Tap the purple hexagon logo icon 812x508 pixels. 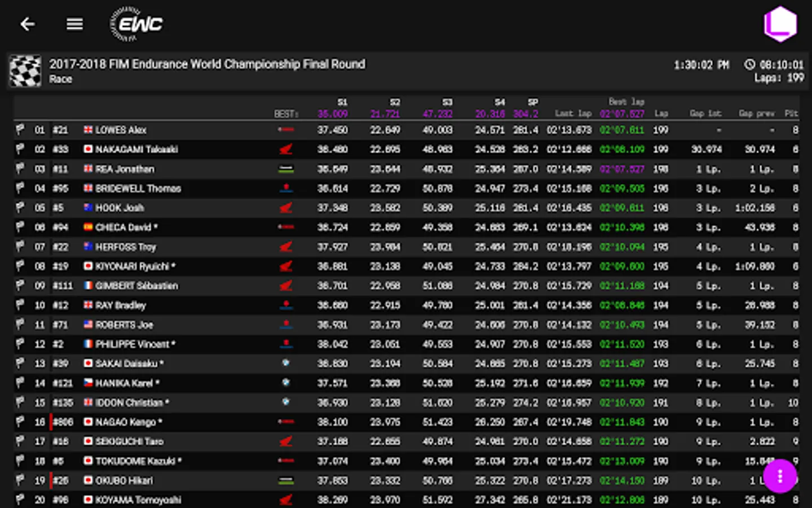point(780,24)
